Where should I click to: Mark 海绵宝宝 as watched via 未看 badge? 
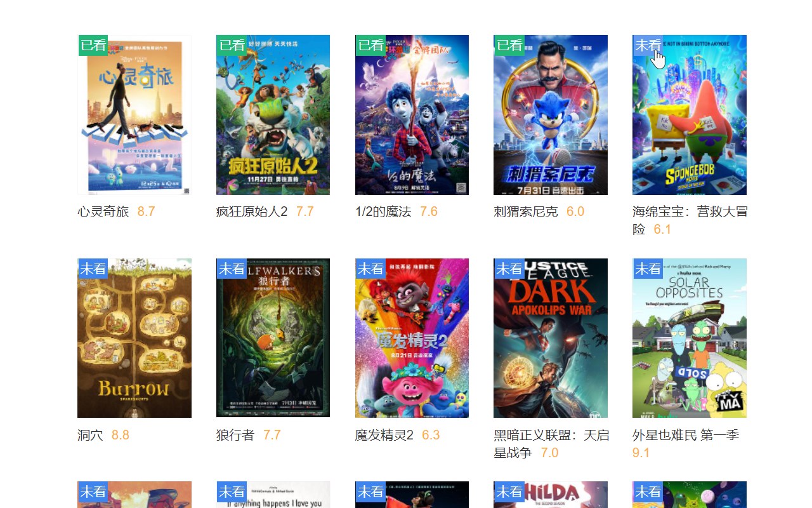(648, 45)
